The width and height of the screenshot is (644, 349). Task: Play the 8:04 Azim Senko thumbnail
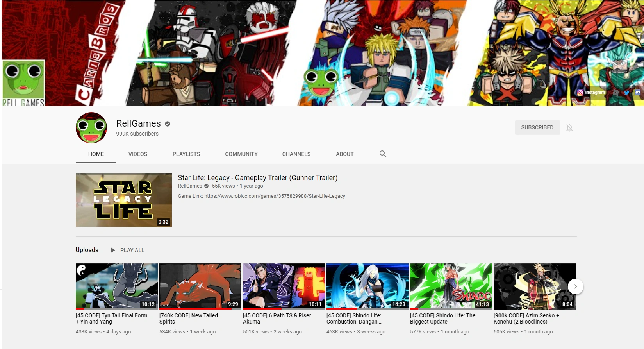(535, 286)
